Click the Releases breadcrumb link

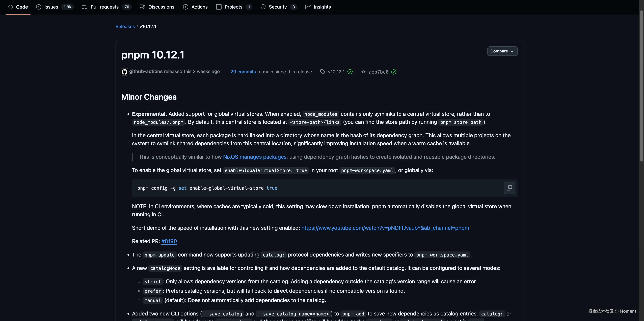tap(125, 26)
